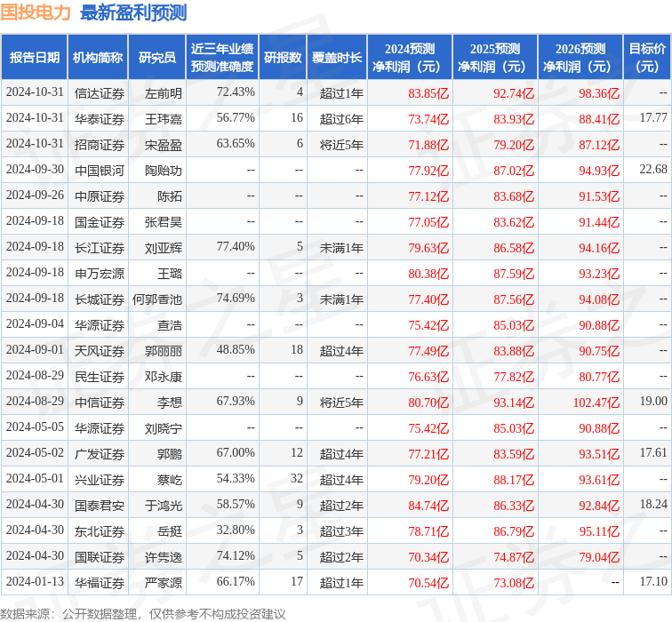Select the 2025预测净利润 column header
Viewport: 672px width, 622px height.
[x=495, y=58]
